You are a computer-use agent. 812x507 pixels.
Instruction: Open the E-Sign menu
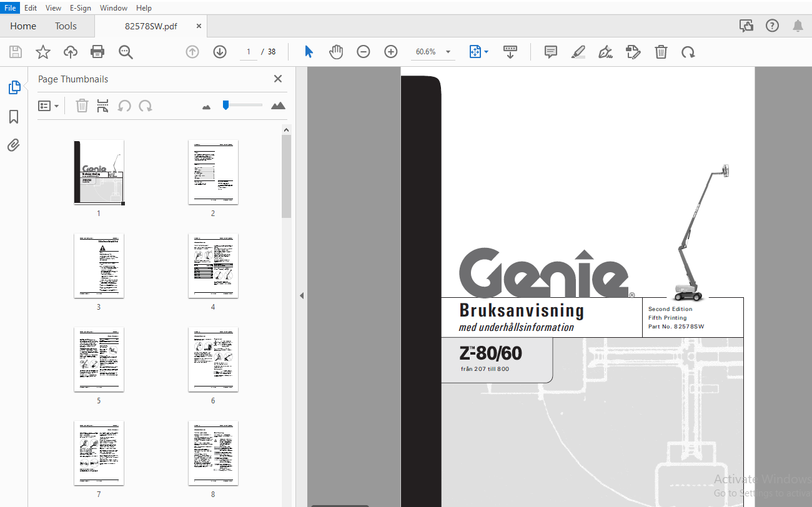click(x=81, y=8)
